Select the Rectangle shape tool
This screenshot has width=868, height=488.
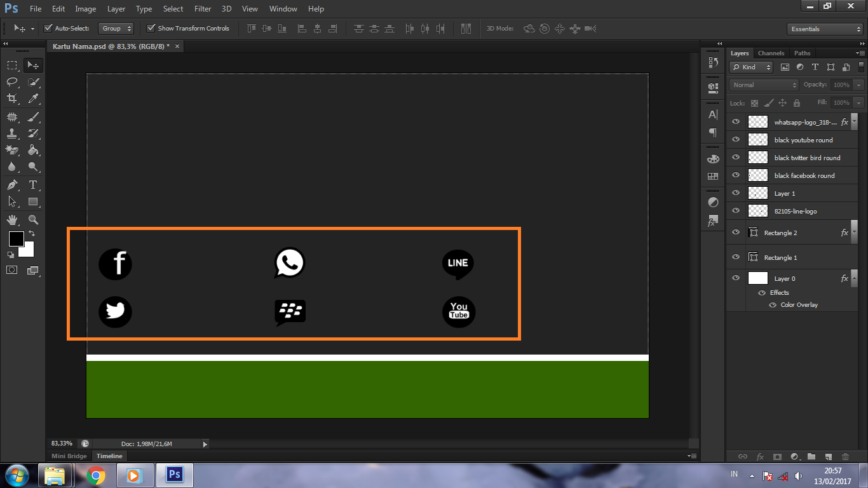pyautogui.click(x=33, y=201)
